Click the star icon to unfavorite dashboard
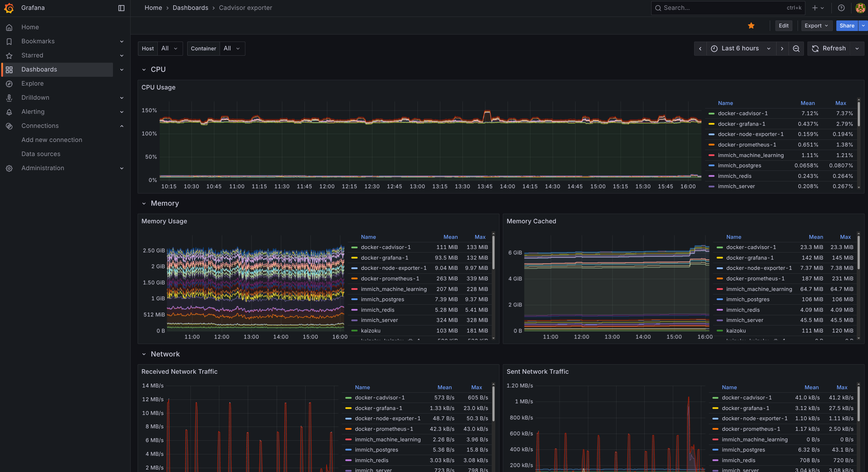This screenshot has width=868, height=472. (x=751, y=25)
